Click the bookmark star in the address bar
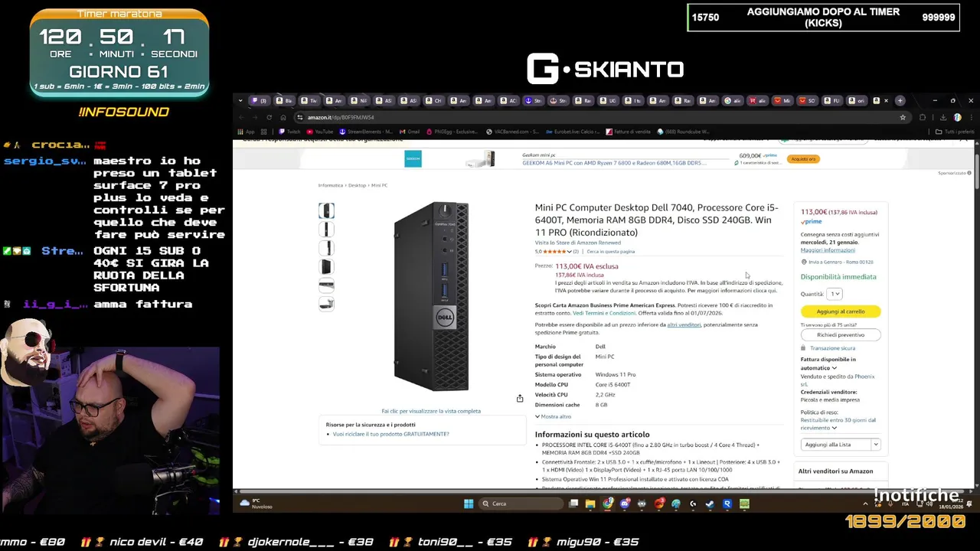The width and height of the screenshot is (980, 551). [x=903, y=117]
